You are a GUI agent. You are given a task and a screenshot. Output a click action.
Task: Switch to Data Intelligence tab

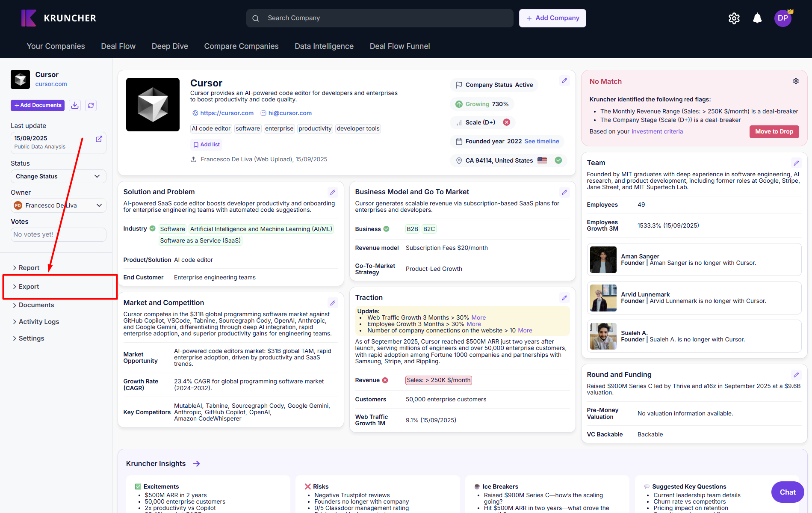[x=324, y=46]
